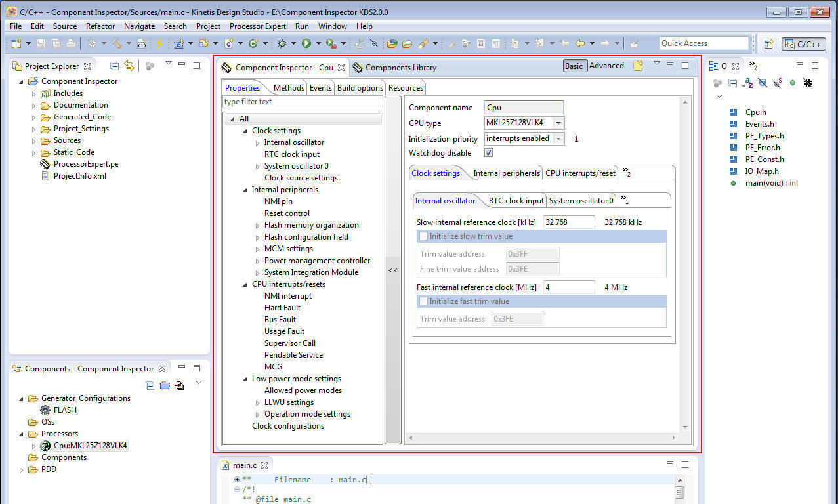Image resolution: width=838 pixels, height=504 pixels.
Task: Click the green dot icon in Outline toolbar
Action: pos(793,83)
